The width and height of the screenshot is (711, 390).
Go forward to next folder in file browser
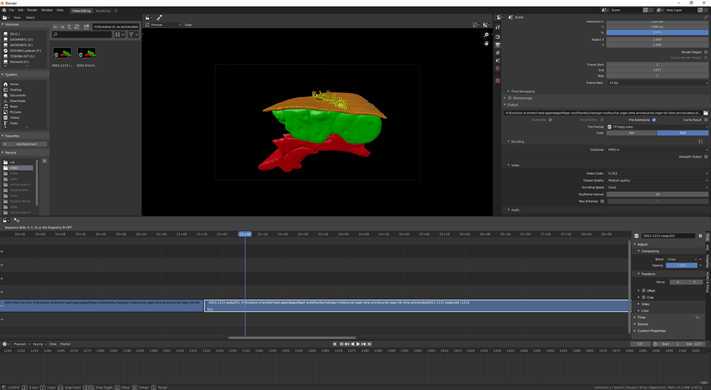tap(63, 27)
